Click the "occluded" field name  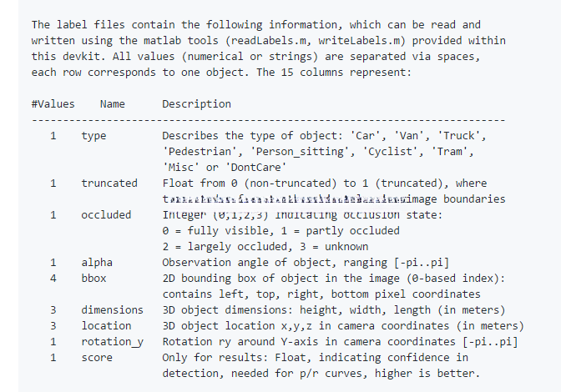106,214
